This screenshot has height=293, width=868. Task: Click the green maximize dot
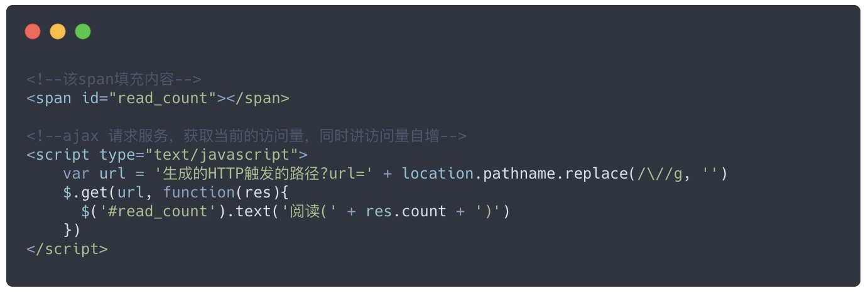[x=83, y=31]
